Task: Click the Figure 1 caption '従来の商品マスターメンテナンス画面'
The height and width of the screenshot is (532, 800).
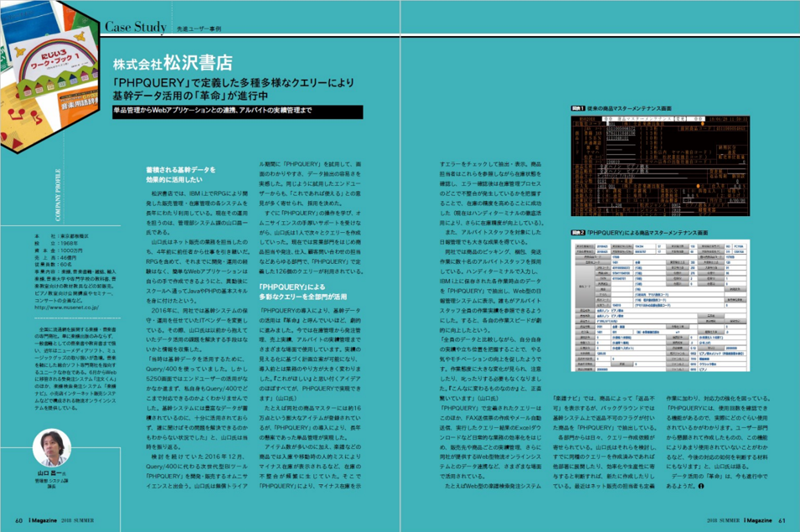Action: pos(629,109)
